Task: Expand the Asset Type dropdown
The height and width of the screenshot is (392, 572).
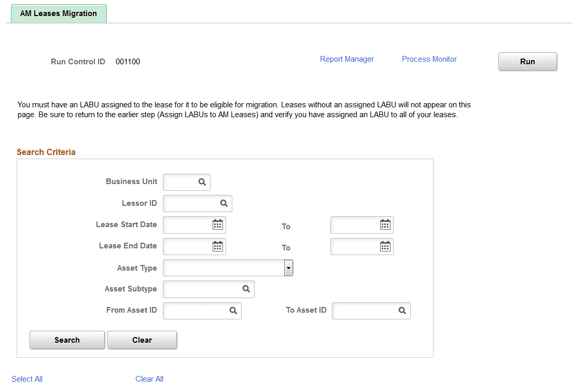Action: click(x=288, y=268)
